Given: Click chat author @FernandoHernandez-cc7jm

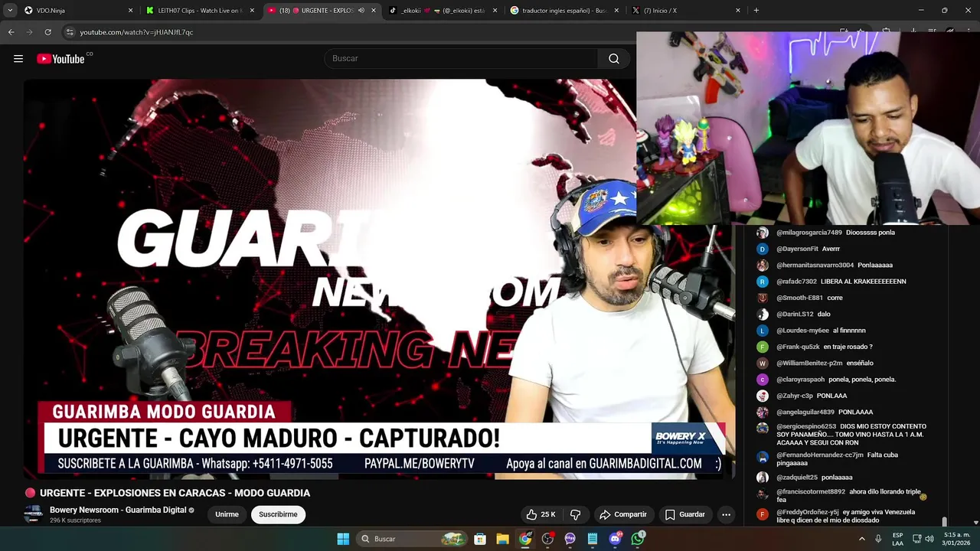Looking at the screenshot, I should 820,455.
